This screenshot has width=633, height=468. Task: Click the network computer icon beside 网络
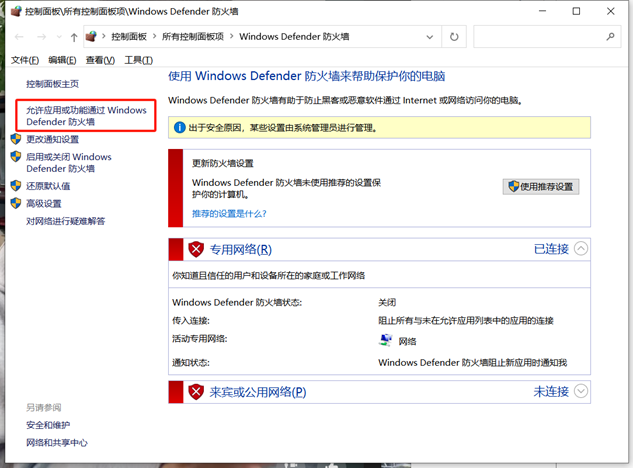[x=386, y=340]
